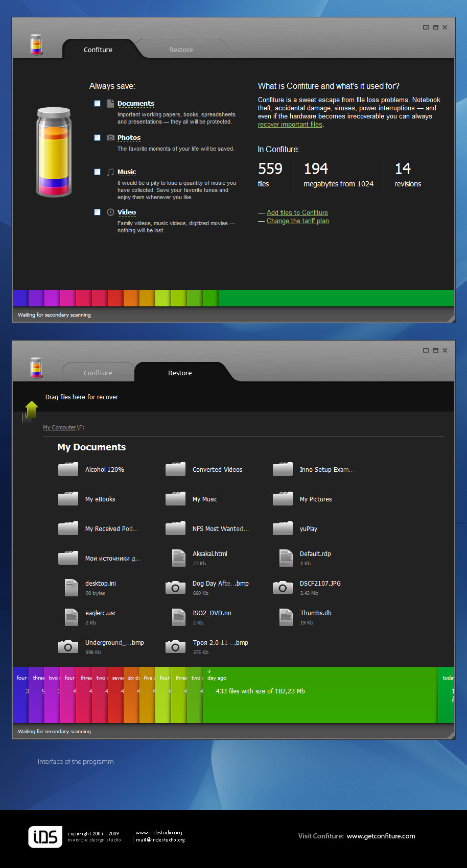Tick the Video checkbox
This screenshot has height=868, width=467.
pyautogui.click(x=97, y=212)
